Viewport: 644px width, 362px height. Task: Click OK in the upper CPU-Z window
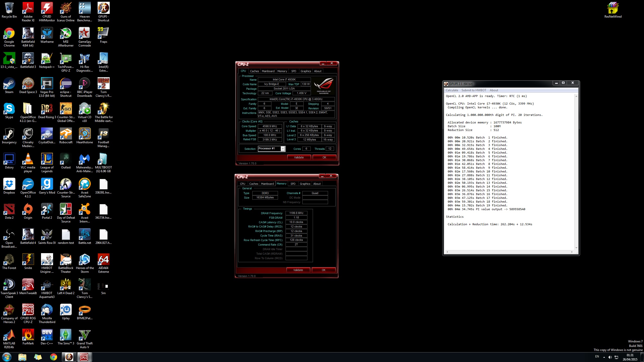tap(324, 157)
